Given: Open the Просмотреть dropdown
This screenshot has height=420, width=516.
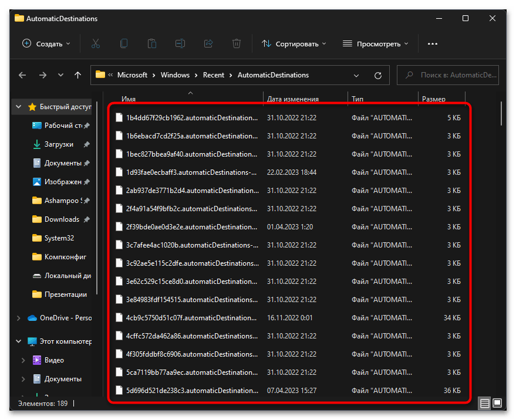Looking at the screenshot, I should point(376,44).
